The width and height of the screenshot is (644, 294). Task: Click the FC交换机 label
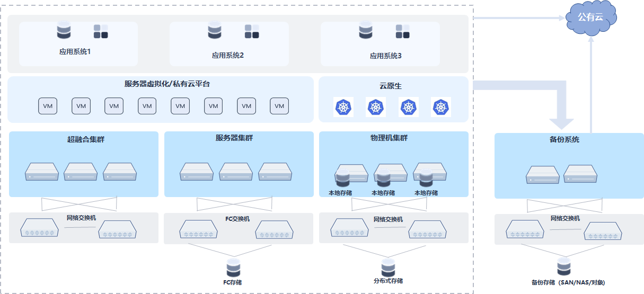[x=237, y=219]
